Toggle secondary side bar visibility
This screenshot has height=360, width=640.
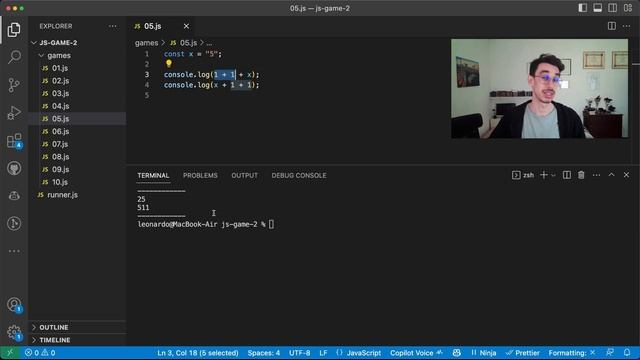613,8
